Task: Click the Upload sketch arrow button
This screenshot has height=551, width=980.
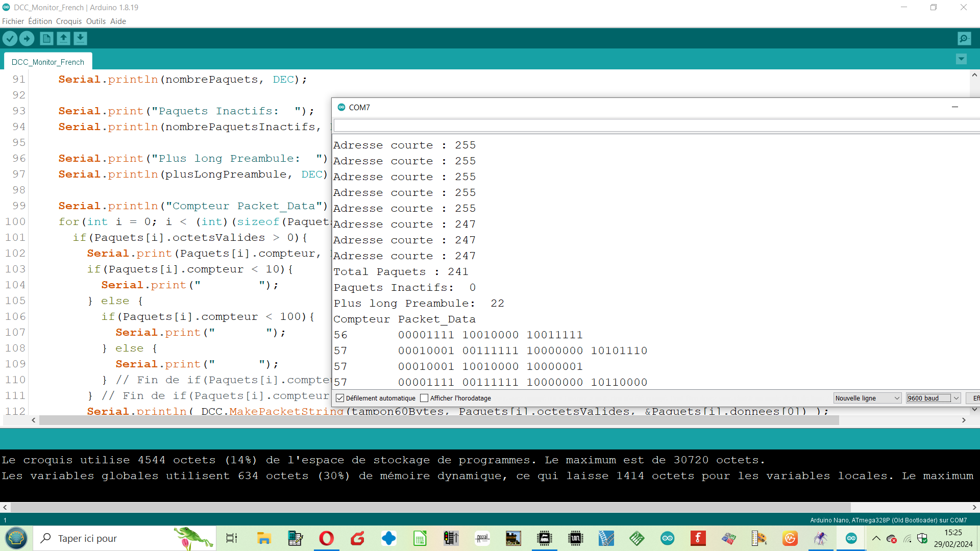Action: click(x=27, y=38)
